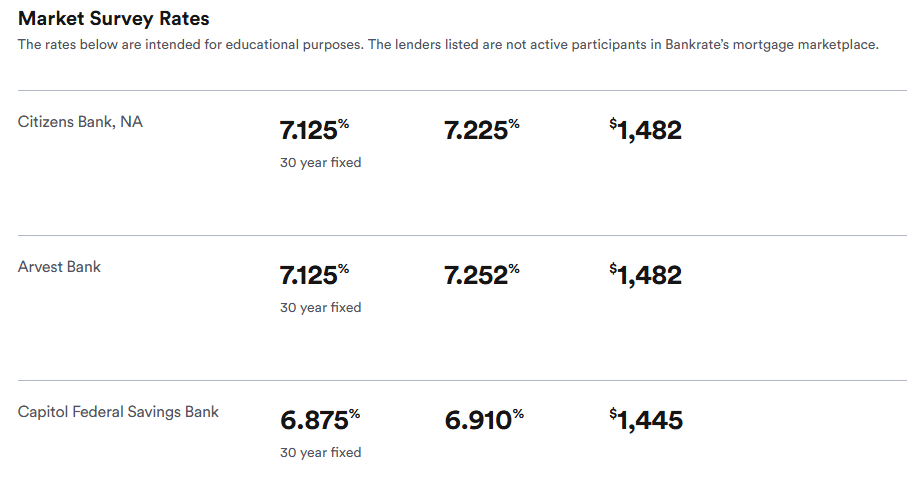The width and height of the screenshot is (907, 482).
Task: Click the 6.910% APR for Capitol Federal
Action: pyautogui.click(x=484, y=420)
